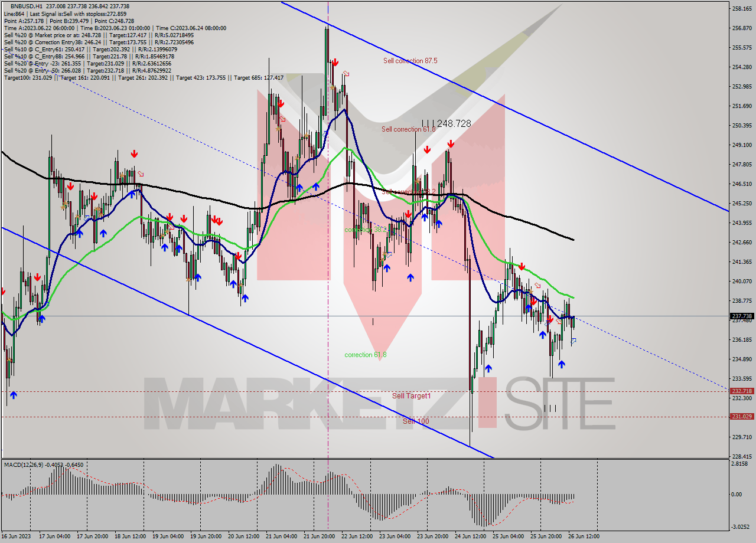This screenshot has height=543, width=756.
Task: Click the 246.510 price axis value
Action: coord(742,184)
